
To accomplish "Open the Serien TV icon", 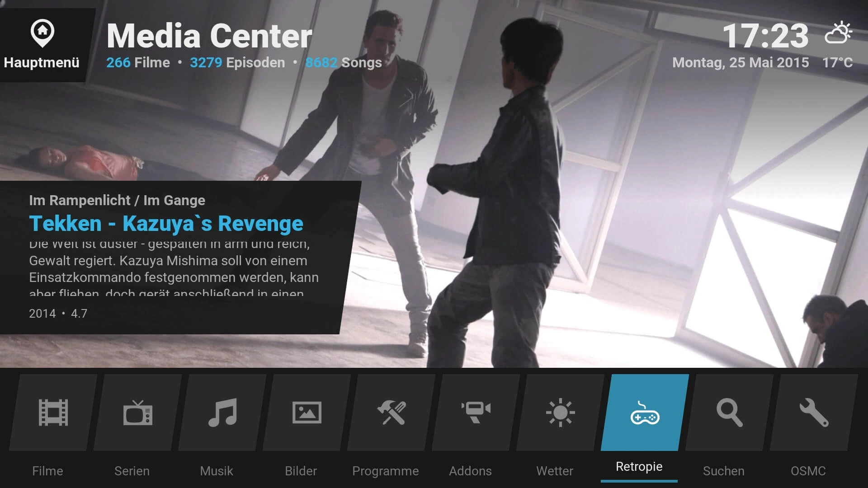I will pos(138,413).
